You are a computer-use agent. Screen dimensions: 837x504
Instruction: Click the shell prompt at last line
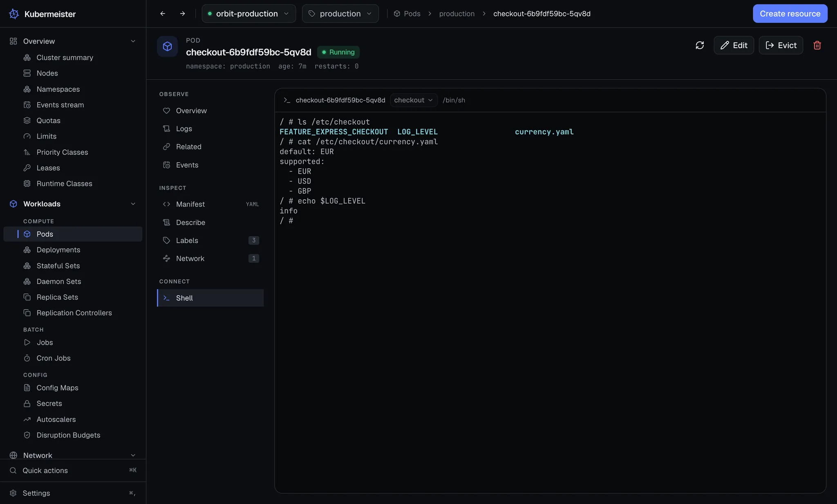286,221
